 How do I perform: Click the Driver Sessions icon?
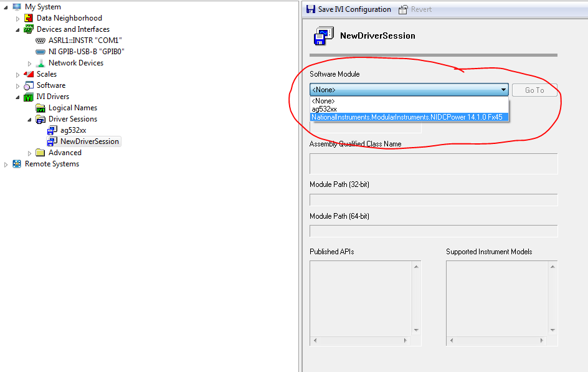click(40, 119)
